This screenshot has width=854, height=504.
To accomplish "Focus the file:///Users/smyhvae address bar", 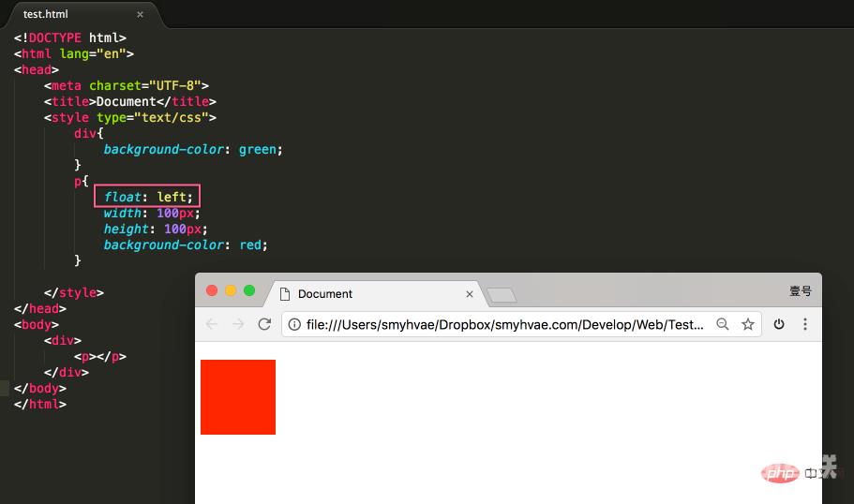I will (x=505, y=325).
